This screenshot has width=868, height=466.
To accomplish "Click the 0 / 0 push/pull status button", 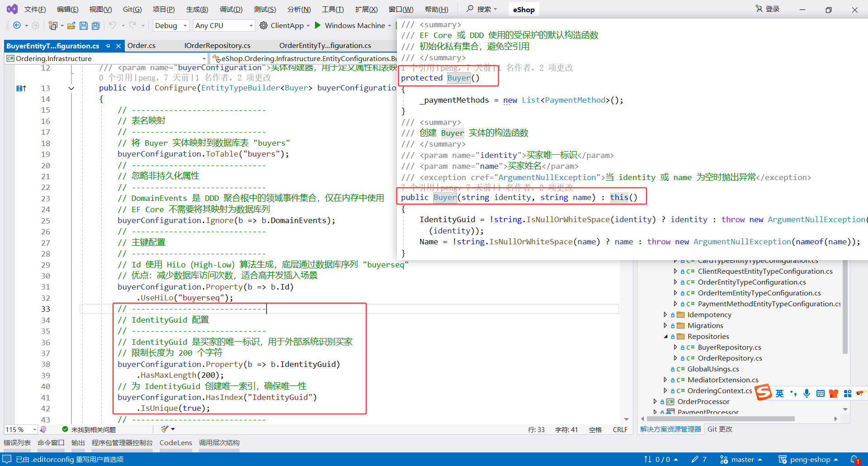I will click(x=661, y=460).
